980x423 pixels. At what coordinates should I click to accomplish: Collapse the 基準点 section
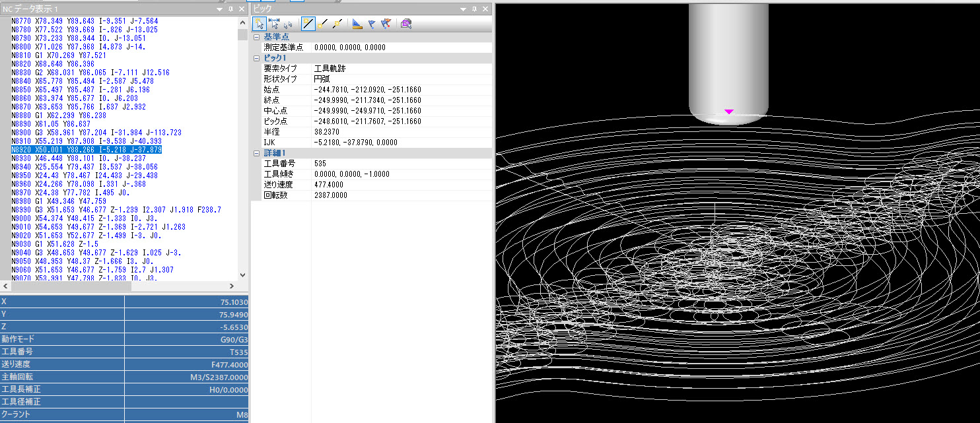coord(257,37)
